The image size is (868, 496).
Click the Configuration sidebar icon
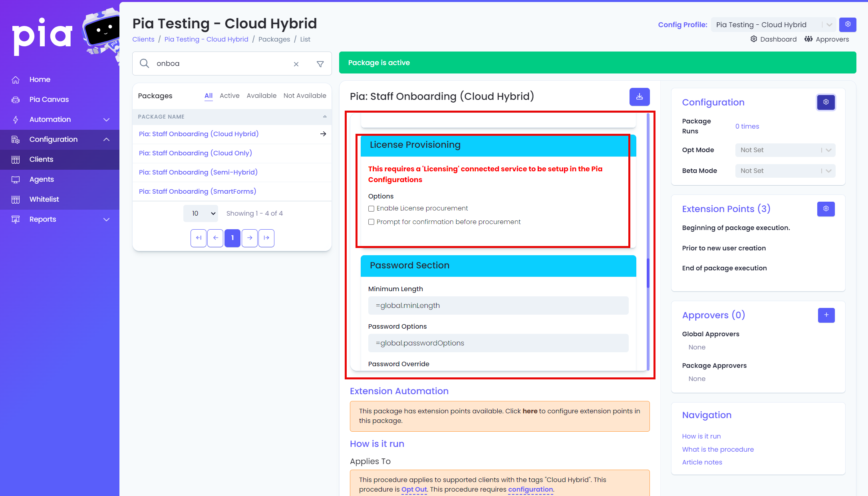(x=16, y=139)
